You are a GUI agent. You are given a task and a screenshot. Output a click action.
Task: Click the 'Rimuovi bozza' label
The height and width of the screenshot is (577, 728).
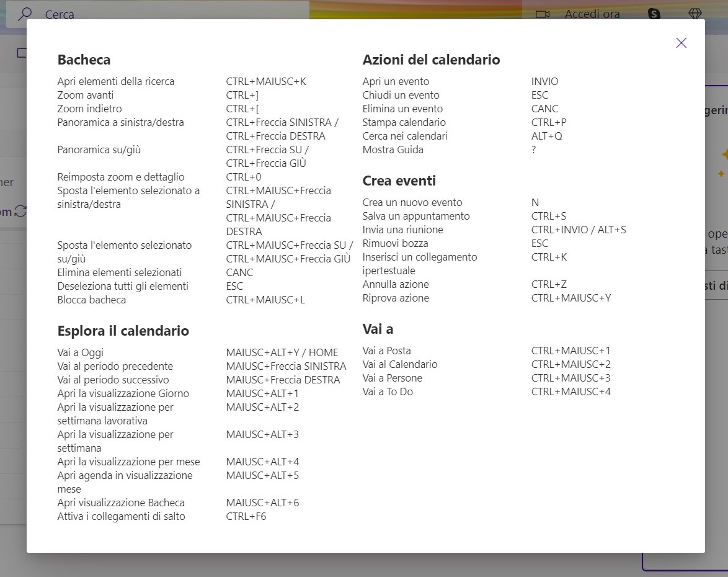(395, 243)
